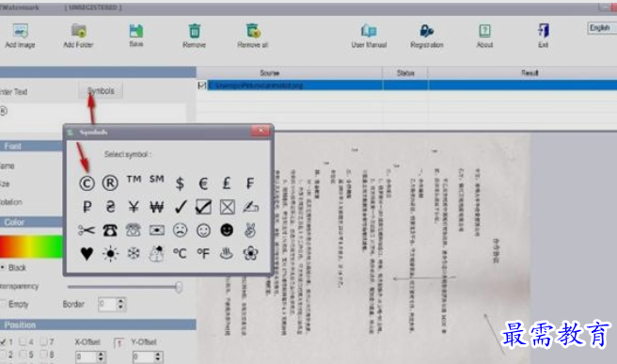Select the degrees Fahrenheit symbol
The height and width of the screenshot is (364, 617).
[203, 253]
